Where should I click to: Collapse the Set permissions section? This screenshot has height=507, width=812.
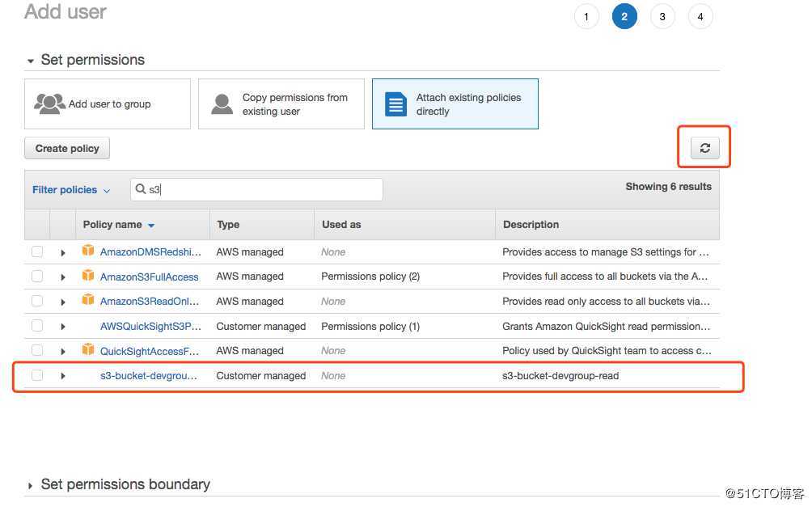(31, 61)
